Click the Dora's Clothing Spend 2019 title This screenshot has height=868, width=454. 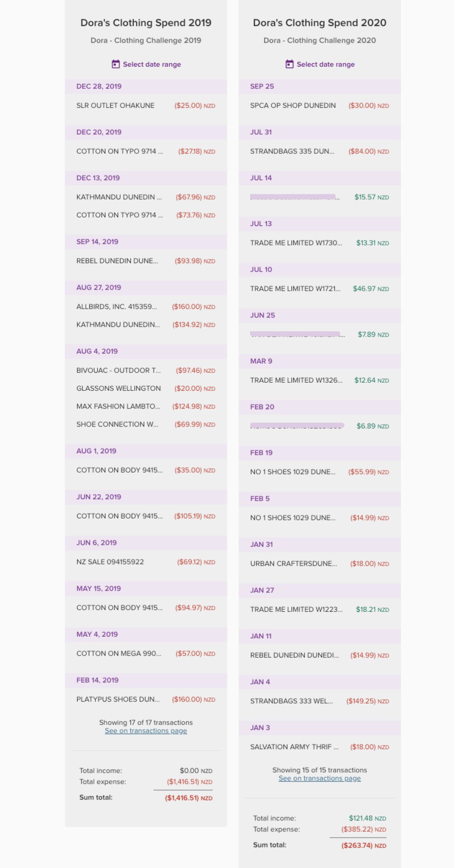click(x=146, y=23)
